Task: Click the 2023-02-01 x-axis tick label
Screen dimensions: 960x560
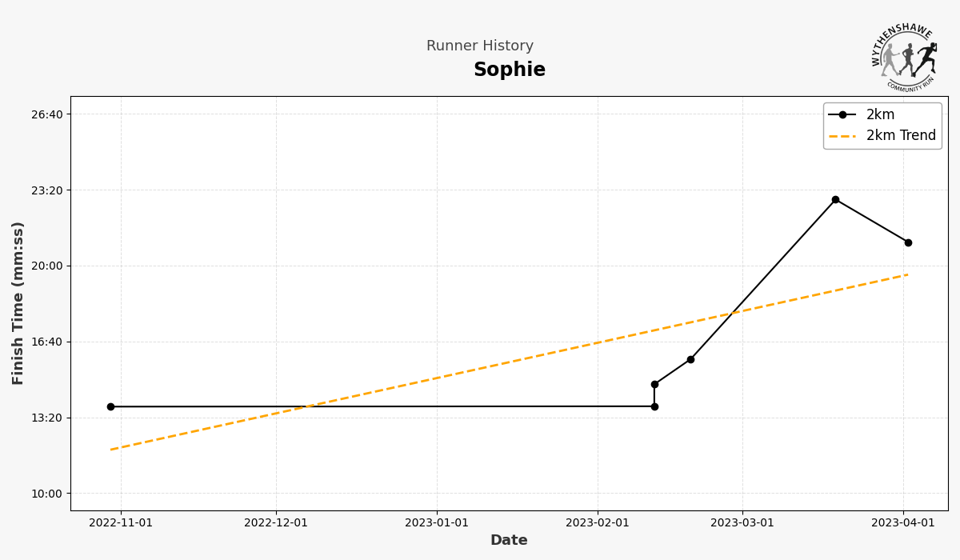Action: [x=598, y=523]
